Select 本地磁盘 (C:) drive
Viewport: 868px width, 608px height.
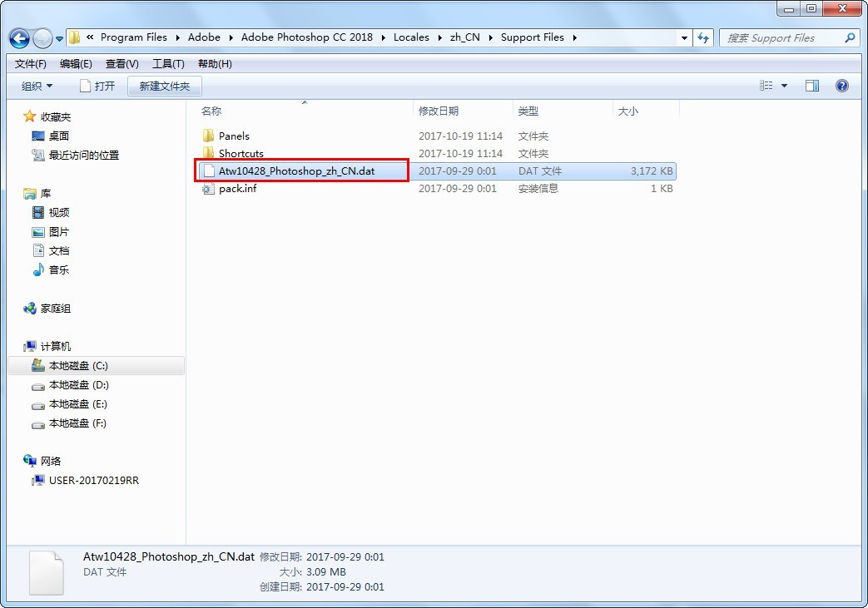(97, 366)
